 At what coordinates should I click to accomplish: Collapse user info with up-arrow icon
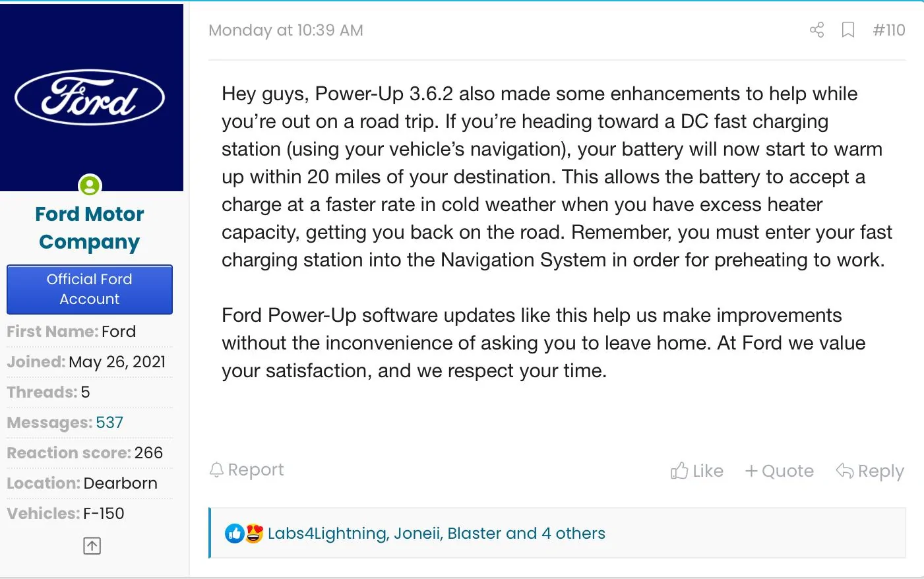pyautogui.click(x=92, y=545)
